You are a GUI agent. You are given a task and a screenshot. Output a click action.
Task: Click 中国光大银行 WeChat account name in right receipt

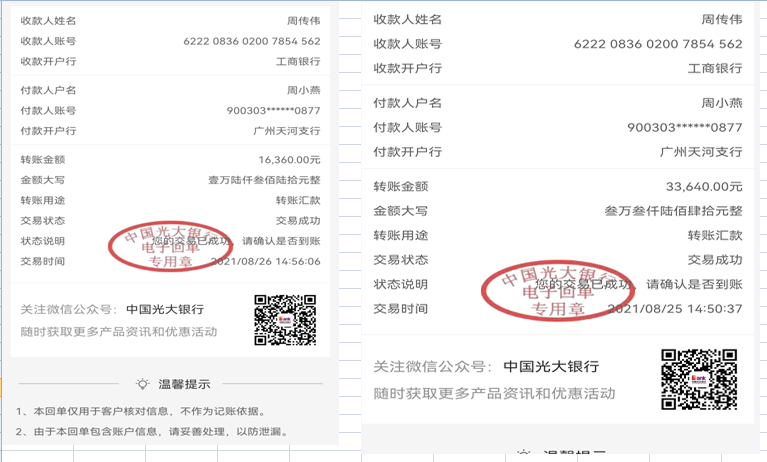click(x=552, y=366)
